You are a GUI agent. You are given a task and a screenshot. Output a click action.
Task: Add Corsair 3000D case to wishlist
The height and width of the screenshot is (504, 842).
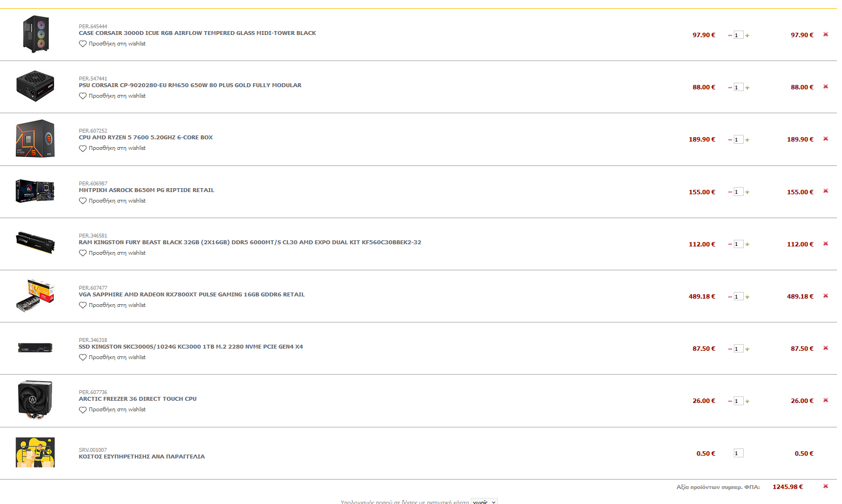coord(112,44)
